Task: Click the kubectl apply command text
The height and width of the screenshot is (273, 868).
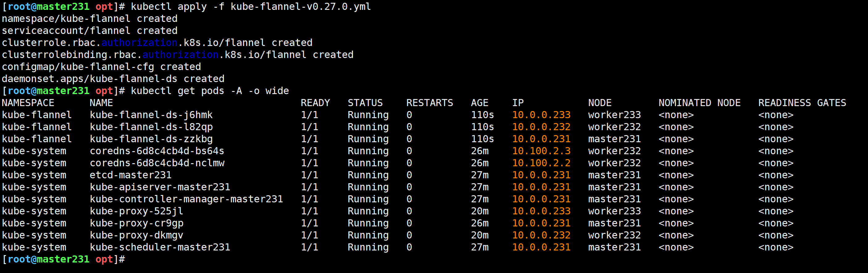Action: coord(251,7)
